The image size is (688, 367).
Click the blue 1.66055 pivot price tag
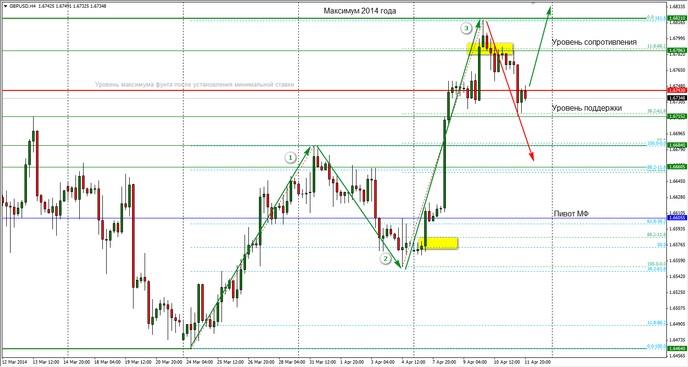676,217
